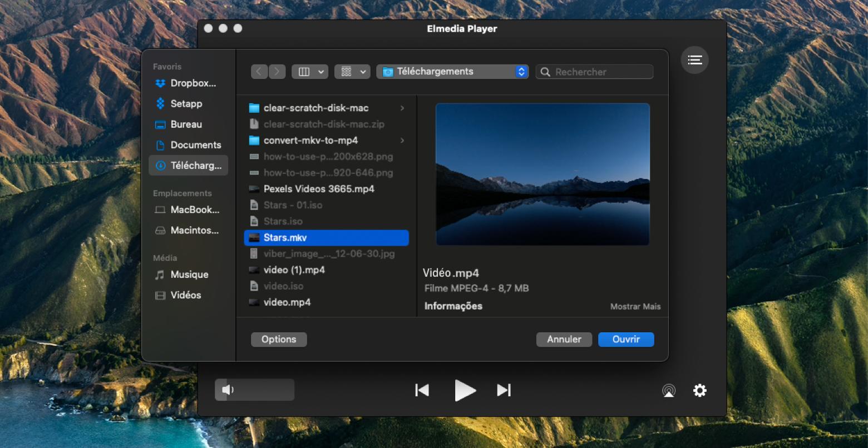Click the how-to-use-p...200x628.png file
The height and width of the screenshot is (448, 868).
[327, 157]
